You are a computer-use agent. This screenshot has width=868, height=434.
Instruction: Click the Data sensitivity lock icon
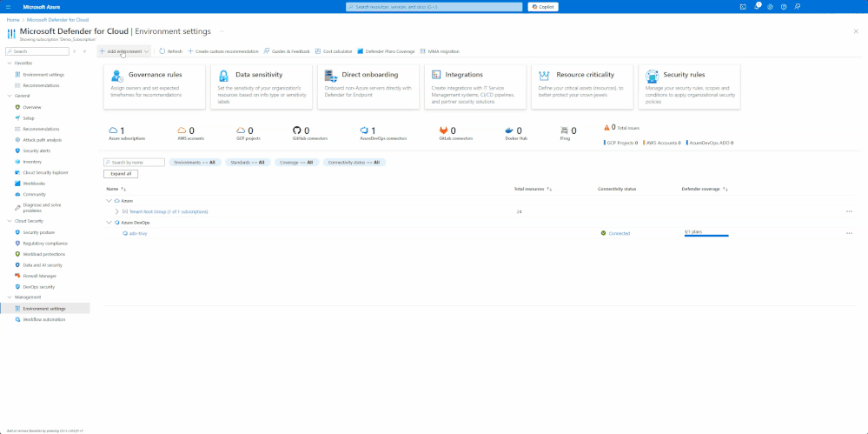223,76
